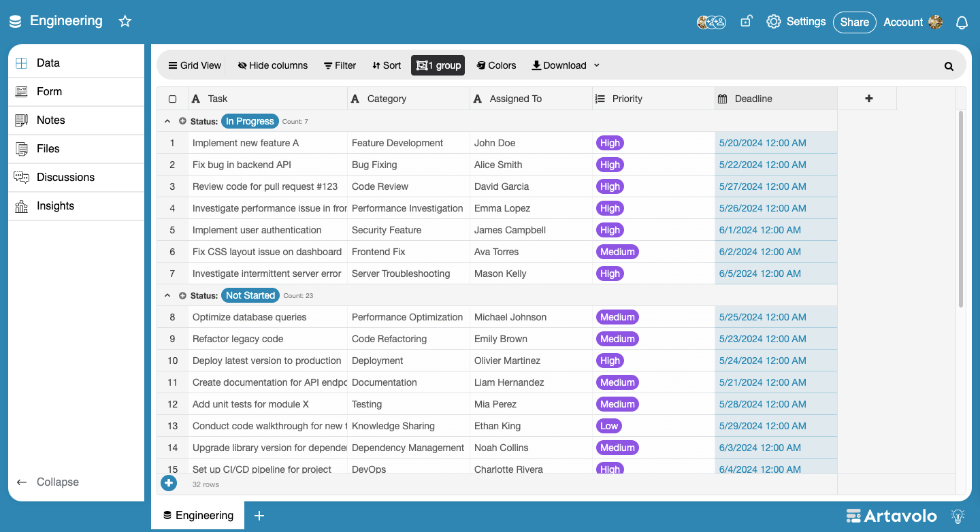Screen dimensions: 980x532
Task: Open the Insights section in the sidebar
Action: [76, 206]
